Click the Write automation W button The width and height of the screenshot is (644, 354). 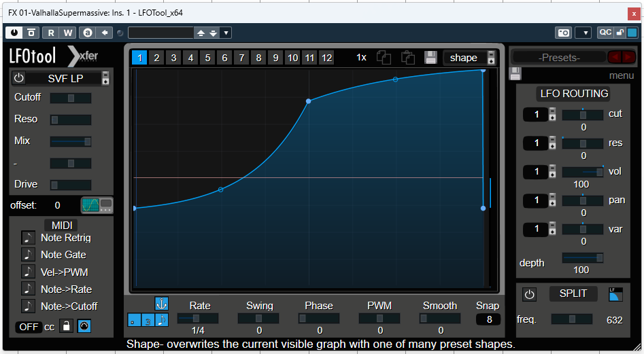68,33
